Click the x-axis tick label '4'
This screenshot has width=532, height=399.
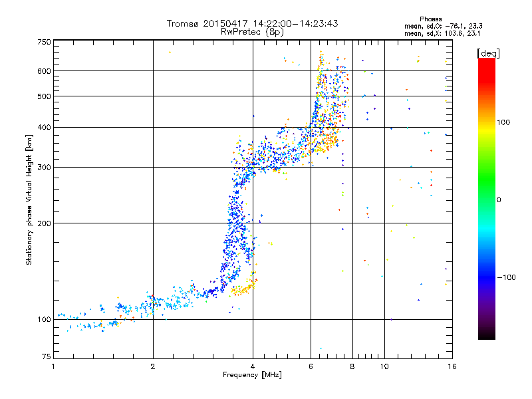click(x=253, y=366)
